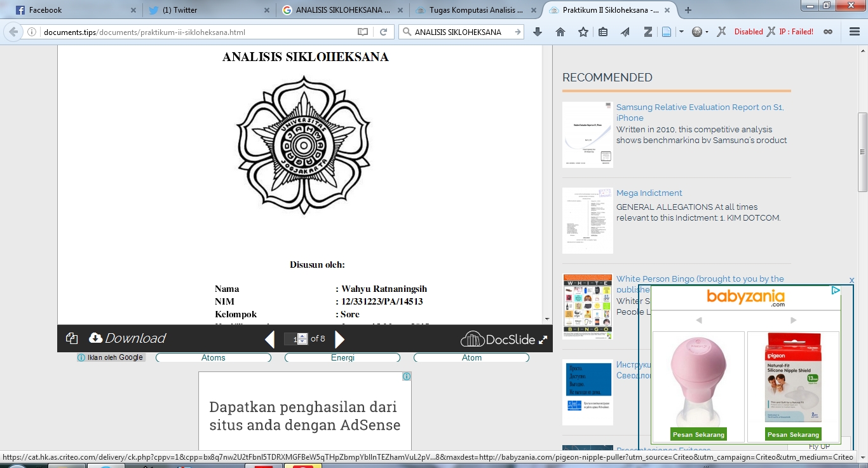Go to the previous document page arrow
The width and height of the screenshot is (868, 468).
pos(269,340)
